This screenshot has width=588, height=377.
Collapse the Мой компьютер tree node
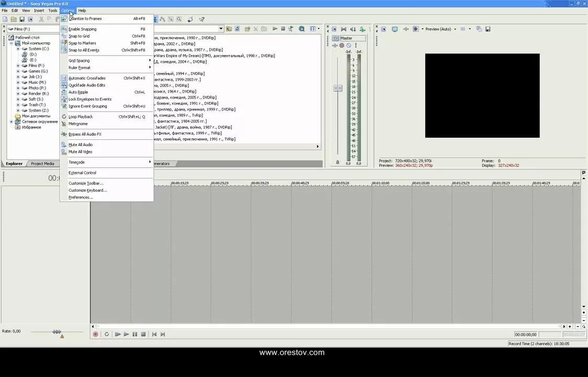(12, 43)
